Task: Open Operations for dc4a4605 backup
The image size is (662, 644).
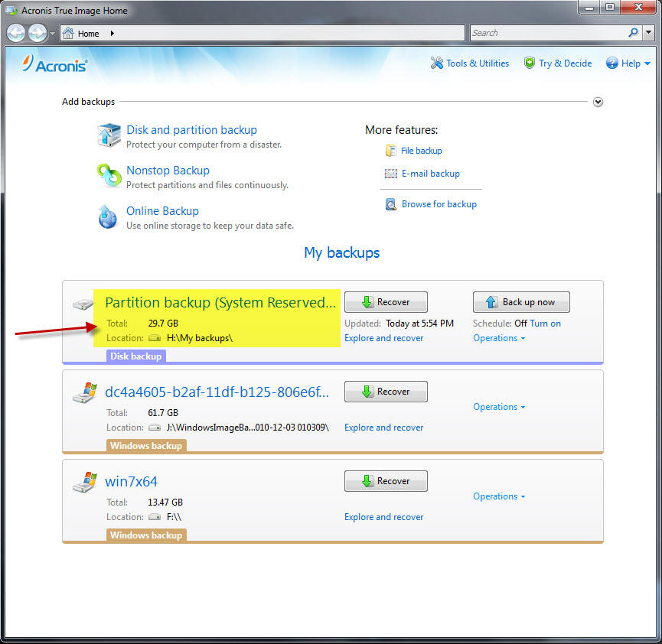Action: pyautogui.click(x=499, y=407)
